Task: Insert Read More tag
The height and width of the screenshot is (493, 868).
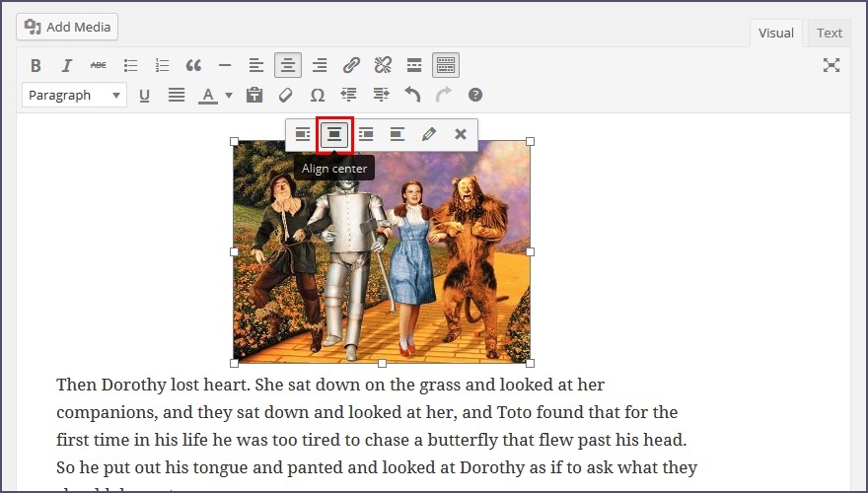Action: [x=414, y=66]
